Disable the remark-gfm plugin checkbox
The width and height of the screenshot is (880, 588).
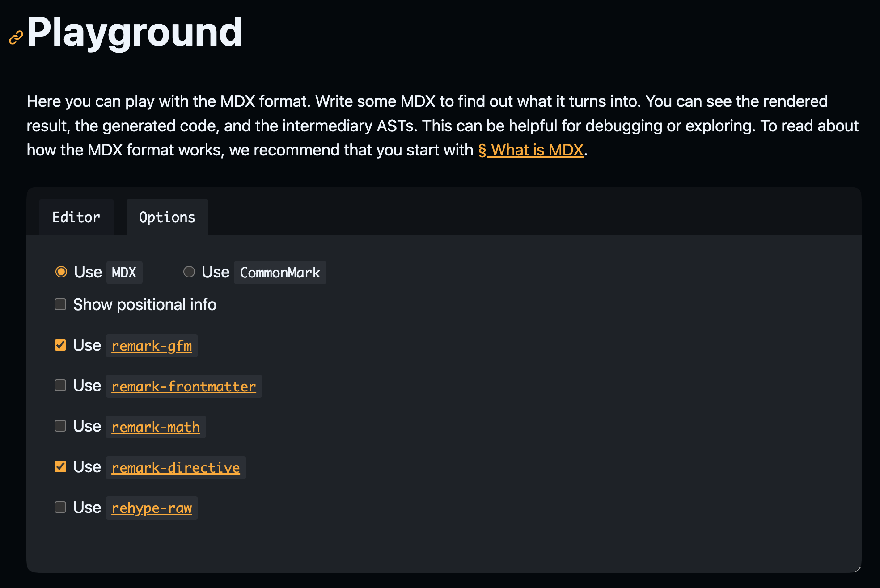point(60,344)
